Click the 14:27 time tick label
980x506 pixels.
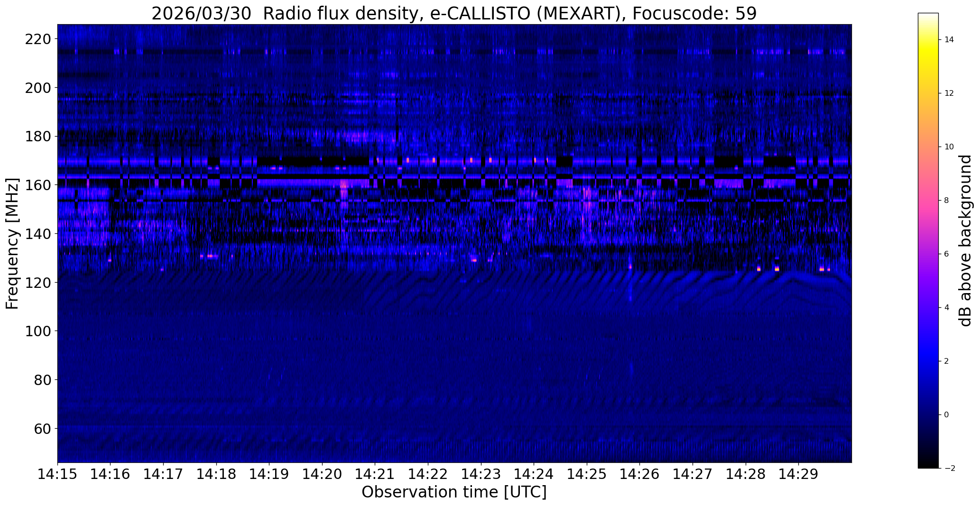click(693, 474)
